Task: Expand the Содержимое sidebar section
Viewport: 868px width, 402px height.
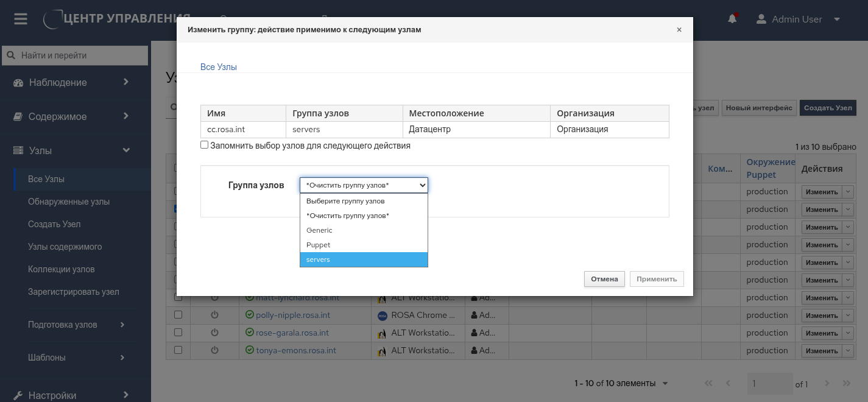Action: pyautogui.click(x=73, y=116)
